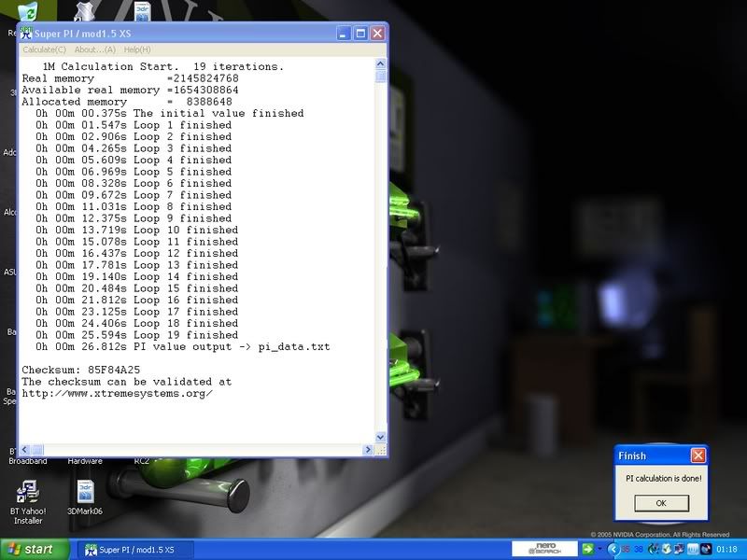Click the vertical scrollbar up arrow

click(381, 63)
